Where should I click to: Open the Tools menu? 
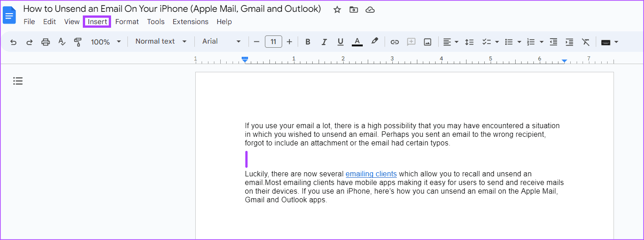[156, 22]
